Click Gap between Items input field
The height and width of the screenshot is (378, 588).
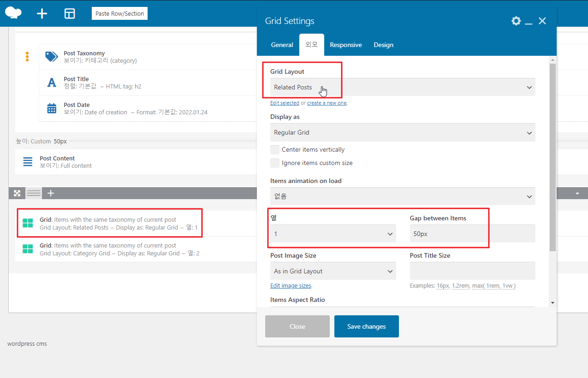pyautogui.click(x=472, y=234)
